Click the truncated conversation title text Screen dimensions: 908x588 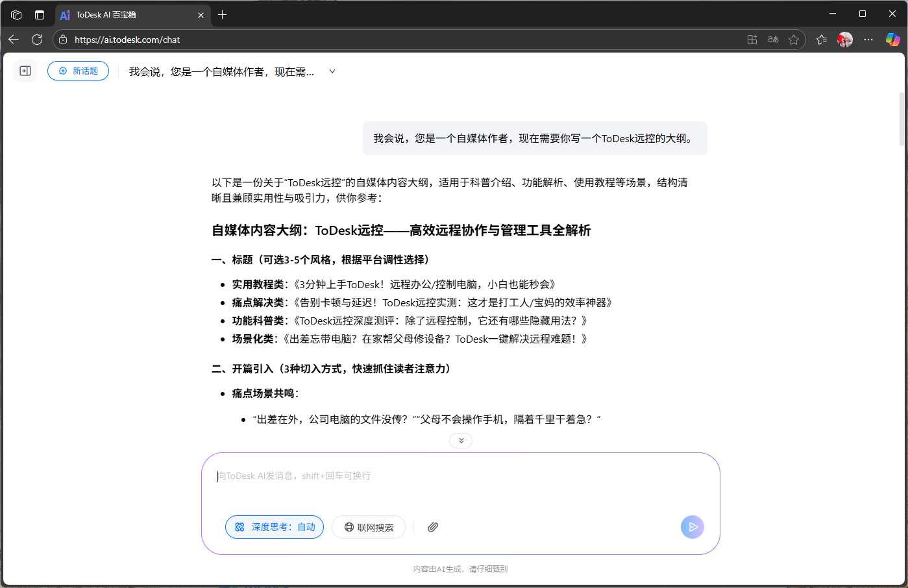tap(221, 71)
